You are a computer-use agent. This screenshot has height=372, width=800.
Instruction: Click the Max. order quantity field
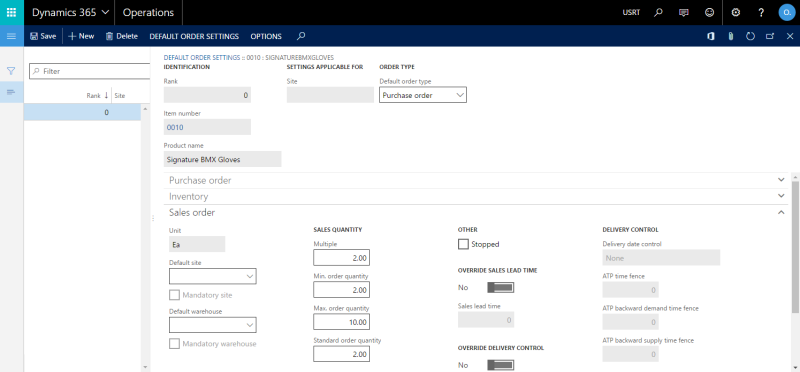point(341,322)
